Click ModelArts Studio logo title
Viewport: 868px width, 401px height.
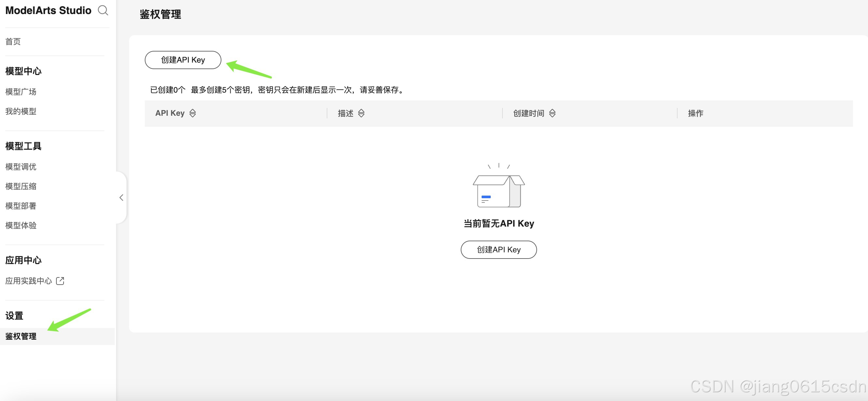(x=48, y=10)
